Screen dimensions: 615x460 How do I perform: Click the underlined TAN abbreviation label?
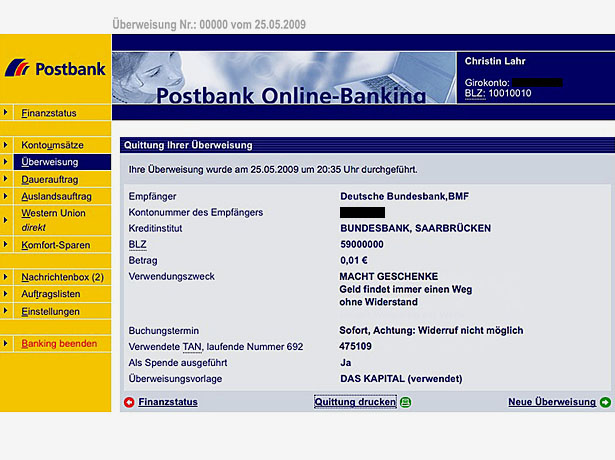(192, 346)
